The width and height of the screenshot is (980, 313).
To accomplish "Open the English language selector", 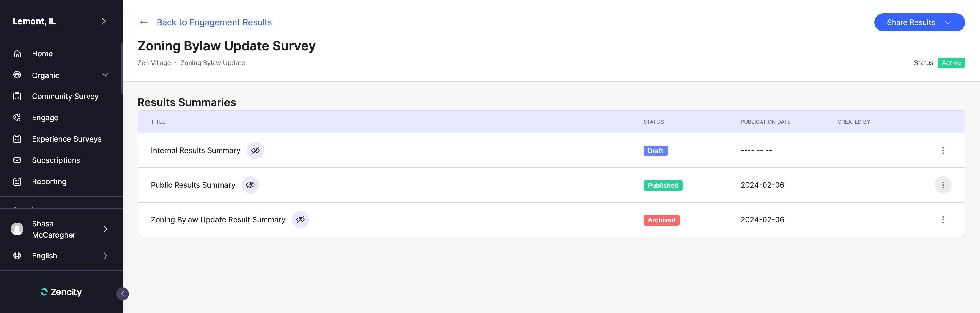I will pyautogui.click(x=45, y=255).
